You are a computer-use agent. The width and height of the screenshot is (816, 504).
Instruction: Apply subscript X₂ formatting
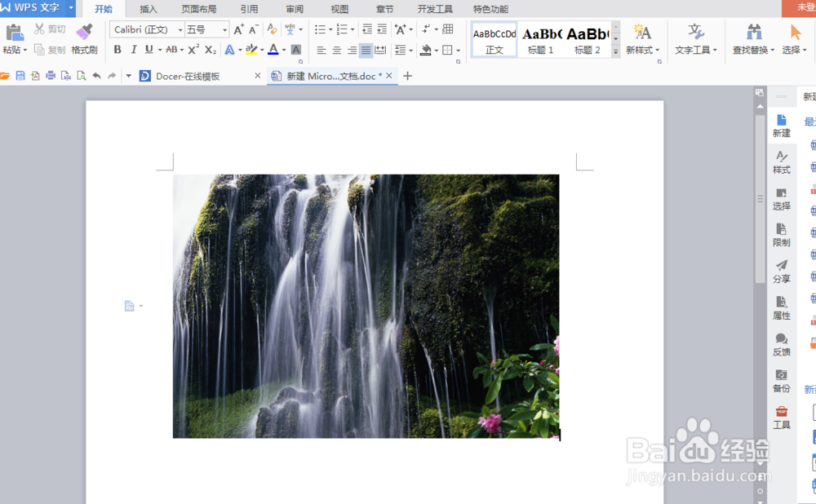point(211,50)
